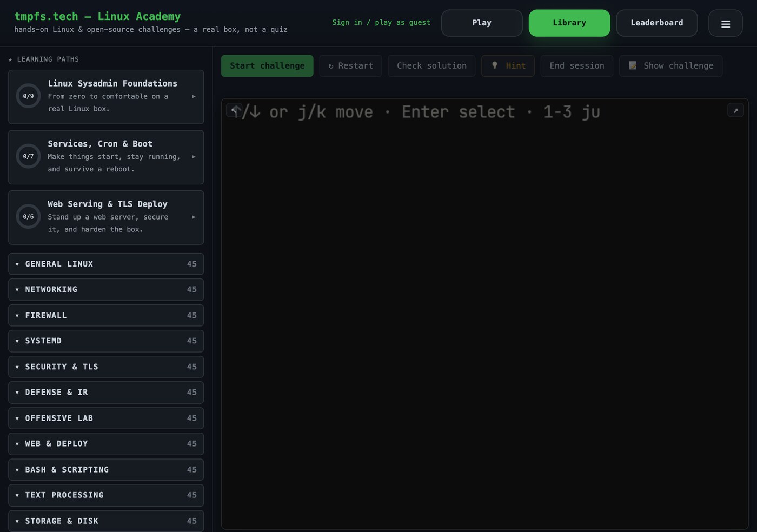This screenshot has width=757, height=532.
Task: Restart the challenge
Action: click(350, 66)
